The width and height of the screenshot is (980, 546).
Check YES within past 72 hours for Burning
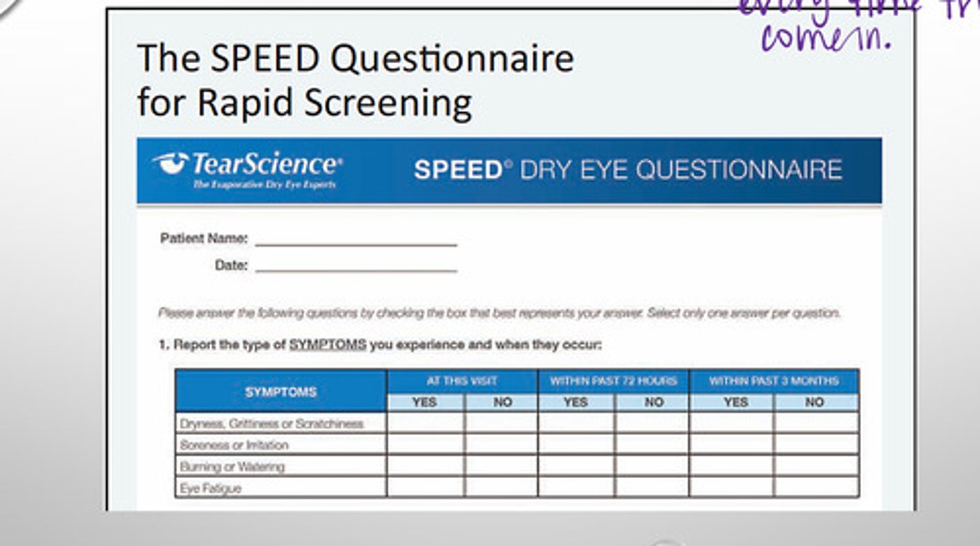tap(576, 466)
